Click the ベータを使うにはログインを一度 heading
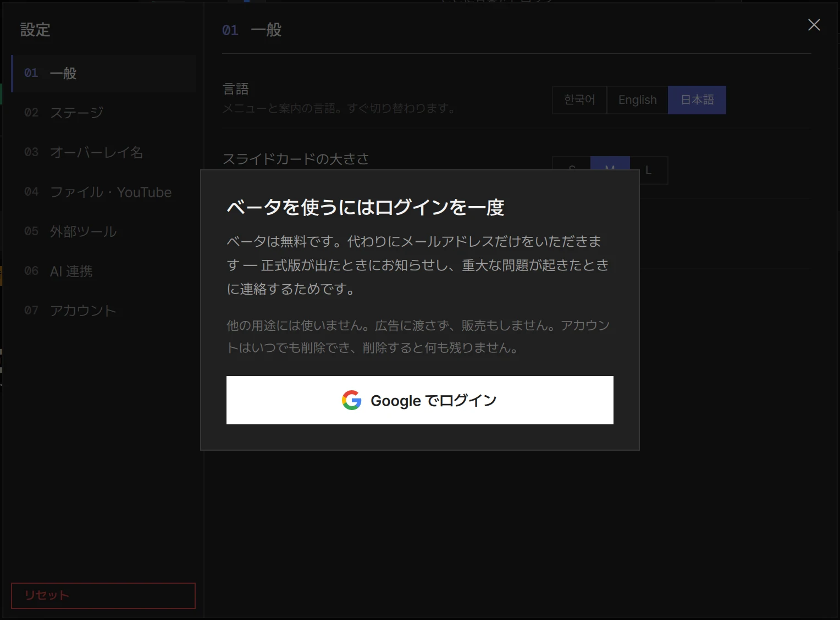 pos(366,207)
